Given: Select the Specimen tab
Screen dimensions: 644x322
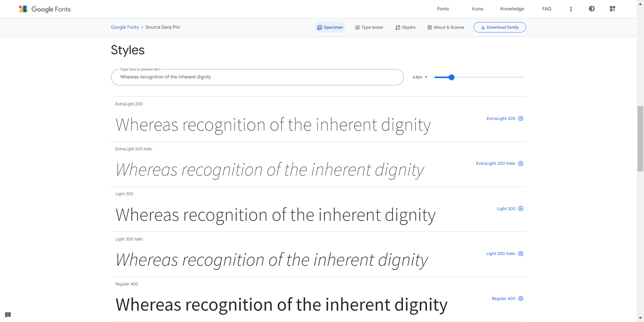Looking at the screenshot, I should (x=330, y=27).
